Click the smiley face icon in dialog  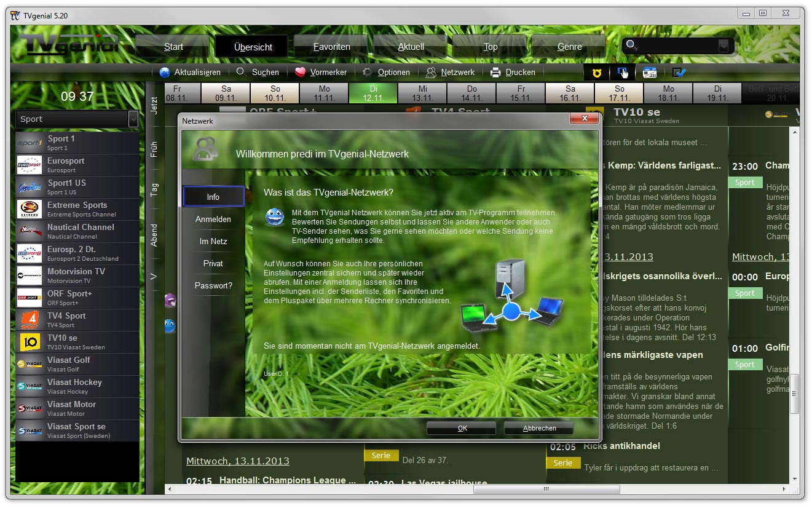pos(274,216)
